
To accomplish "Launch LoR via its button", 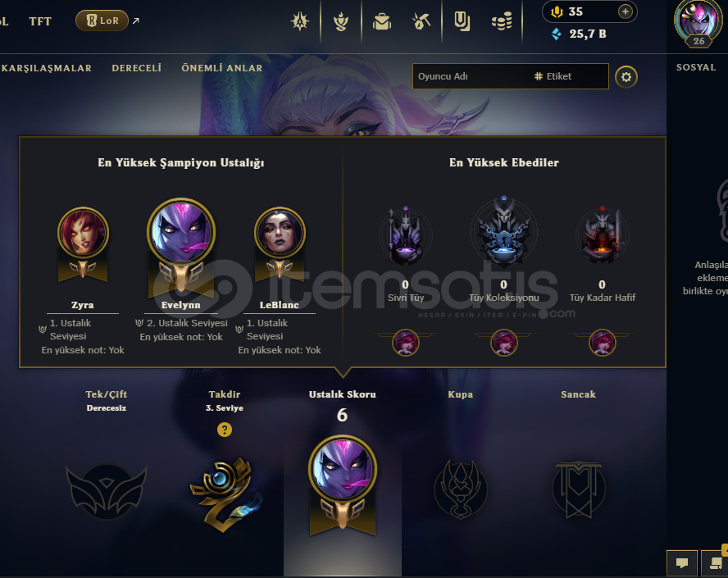I will pos(102,20).
